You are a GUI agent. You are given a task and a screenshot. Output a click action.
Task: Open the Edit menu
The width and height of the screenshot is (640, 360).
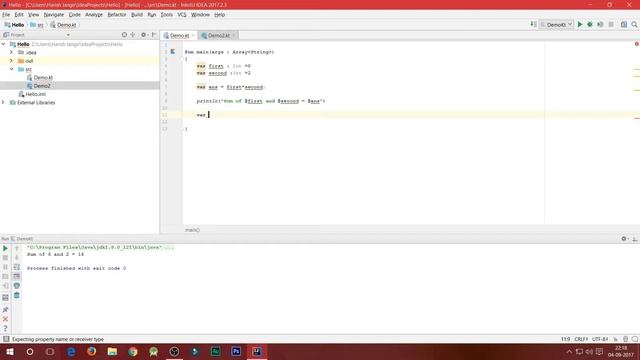(x=19, y=14)
